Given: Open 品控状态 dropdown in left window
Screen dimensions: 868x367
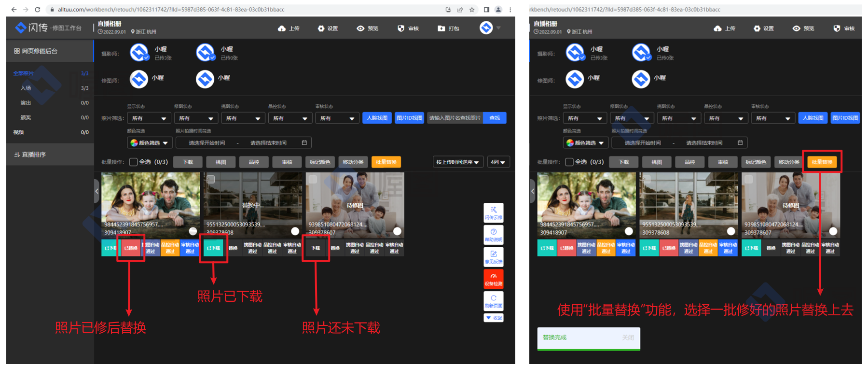Looking at the screenshot, I should click(290, 118).
